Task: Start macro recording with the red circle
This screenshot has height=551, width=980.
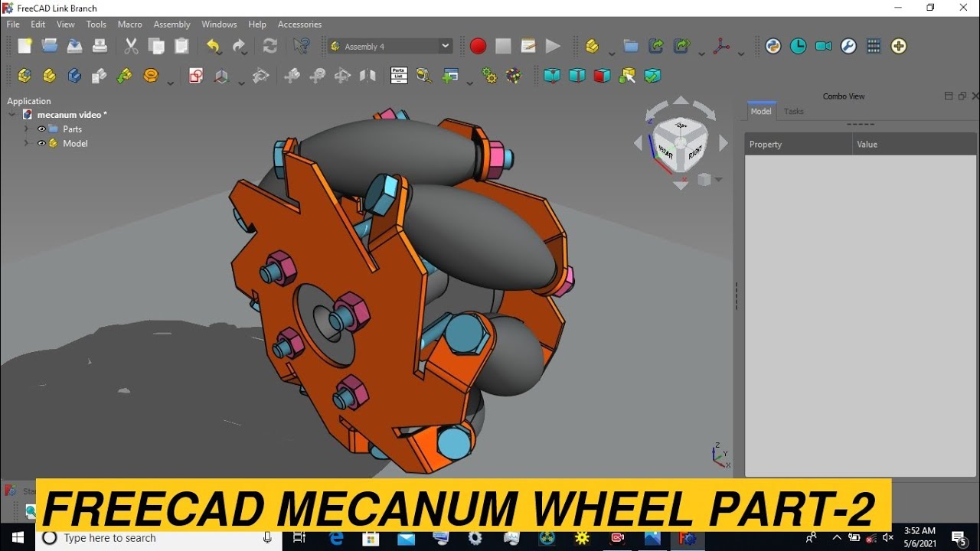Action: click(478, 46)
